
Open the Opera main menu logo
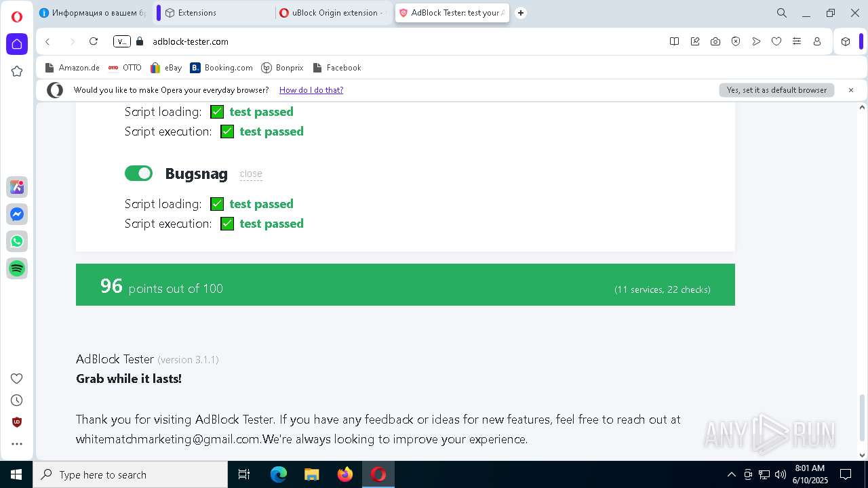pyautogui.click(x=17, y=17)
